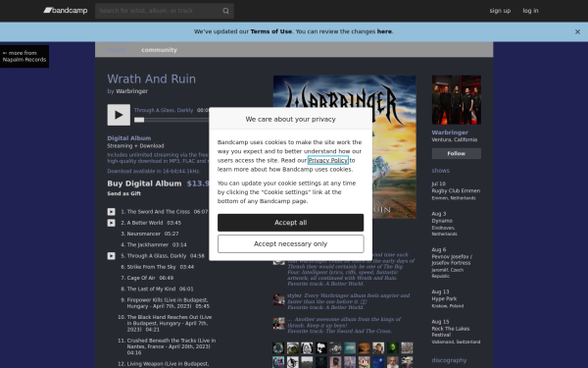This screenshot has width=588, height=368.
Task: Open the sign up link
Action: pos(500,11)
